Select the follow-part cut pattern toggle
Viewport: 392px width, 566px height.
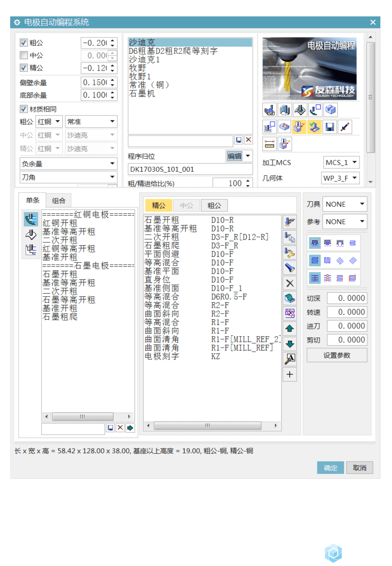[x=315, y=243]
